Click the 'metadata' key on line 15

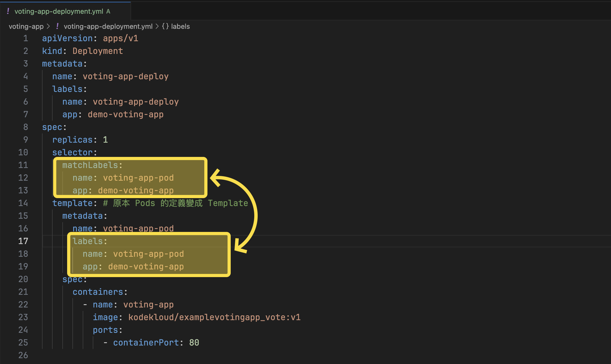tap(82, 216)
